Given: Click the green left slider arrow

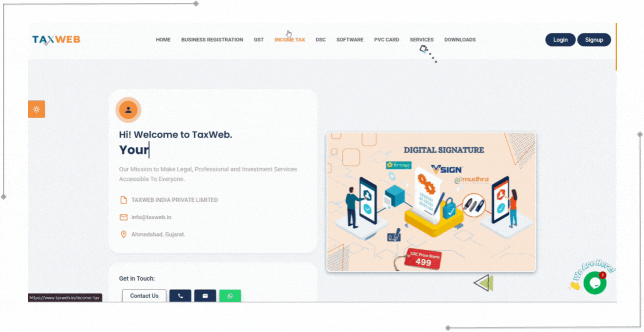Looking at the screenshot, I should pyautogui.click(x=483, y=283).
